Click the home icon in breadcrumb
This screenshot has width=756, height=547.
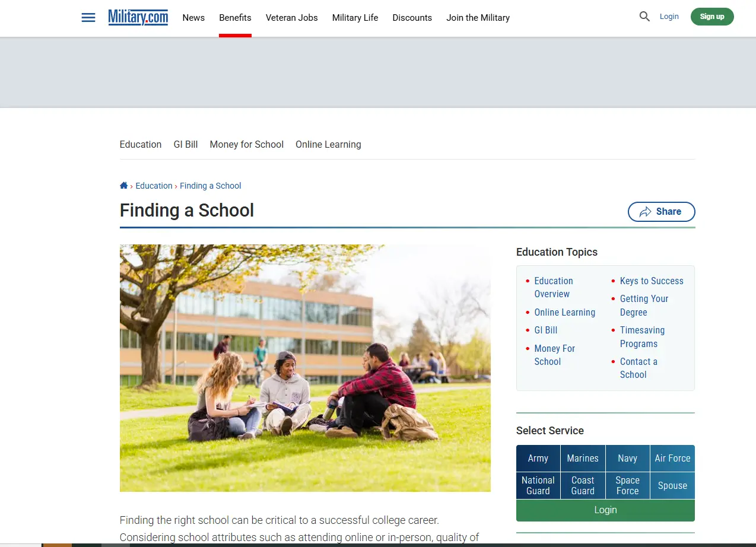click(x=123, y=185)
